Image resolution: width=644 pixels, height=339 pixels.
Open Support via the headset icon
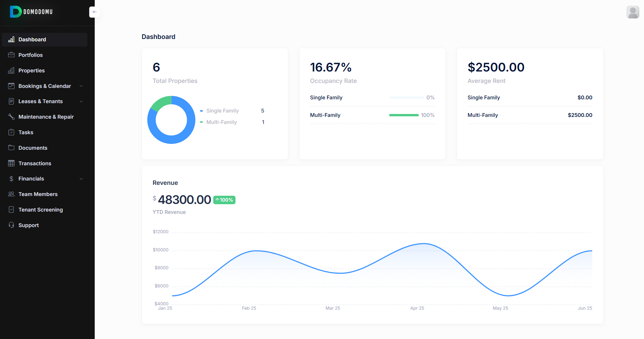tap(11, 225)
